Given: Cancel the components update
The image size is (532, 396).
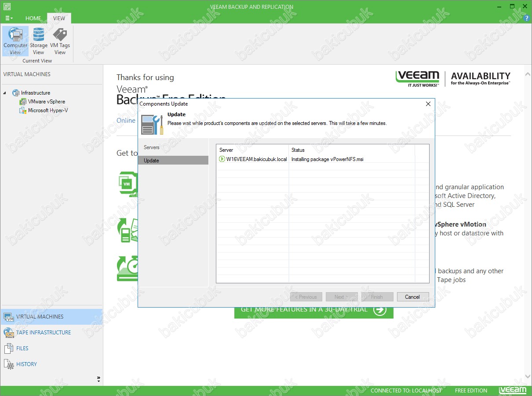Looking at the screenshot, I should [x=412, y=297].
